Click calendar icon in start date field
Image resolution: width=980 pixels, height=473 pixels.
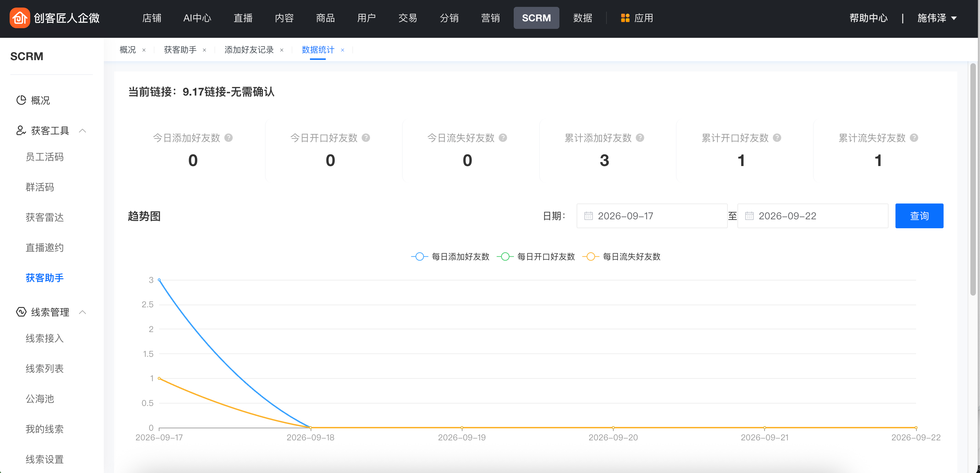589,216
